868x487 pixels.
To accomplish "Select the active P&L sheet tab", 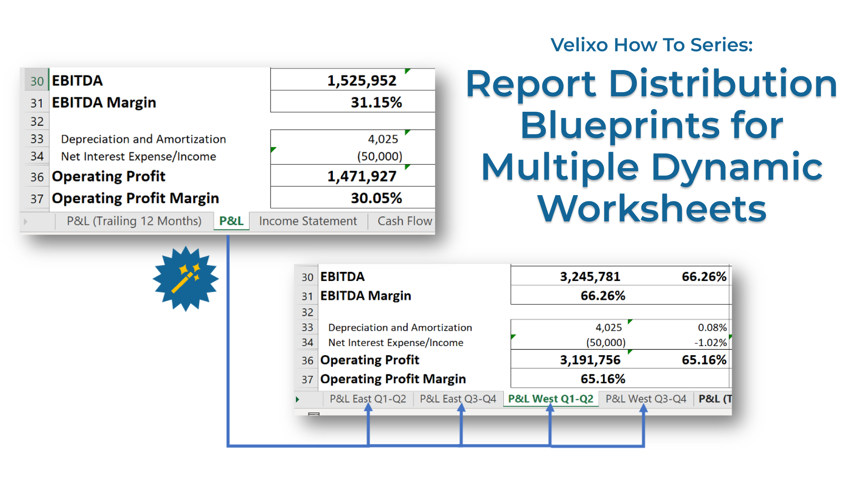I will click(x=231, y=221).
